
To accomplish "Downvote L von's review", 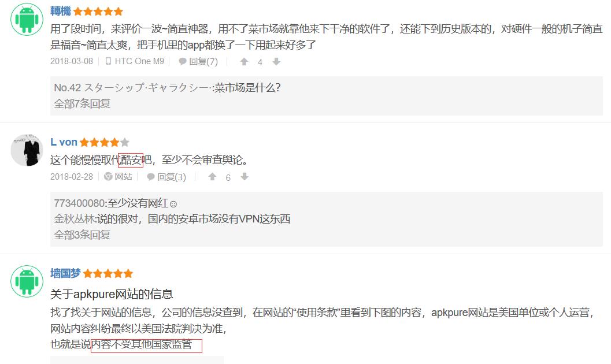I will [245, 177].
